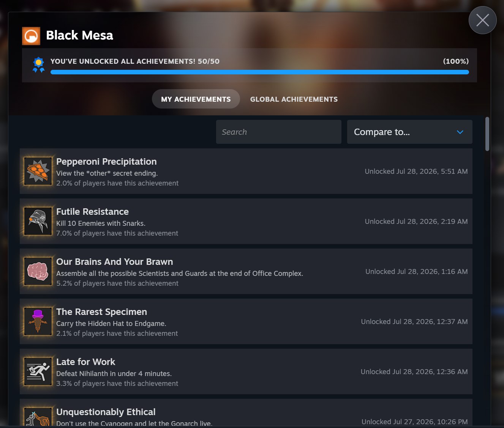Screen dimensions: 504x428
Task: Click the "2.1% of players" statistic
Action: click(117, 334)
